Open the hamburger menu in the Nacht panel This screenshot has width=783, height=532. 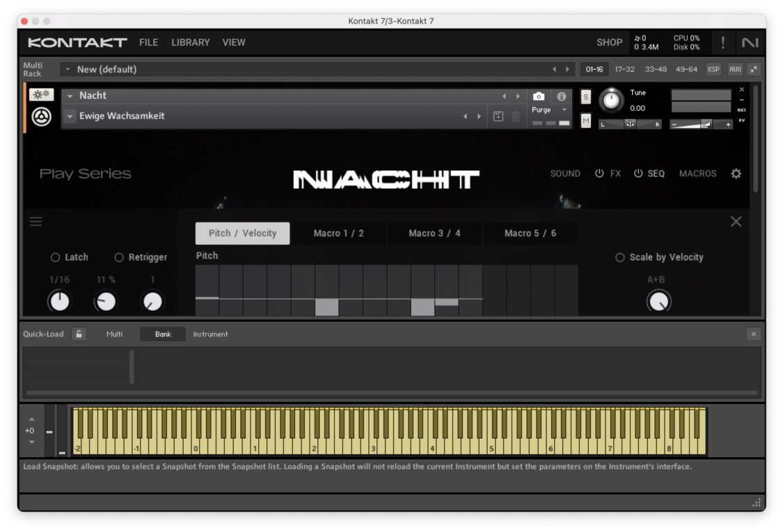(x=35, y=221)
